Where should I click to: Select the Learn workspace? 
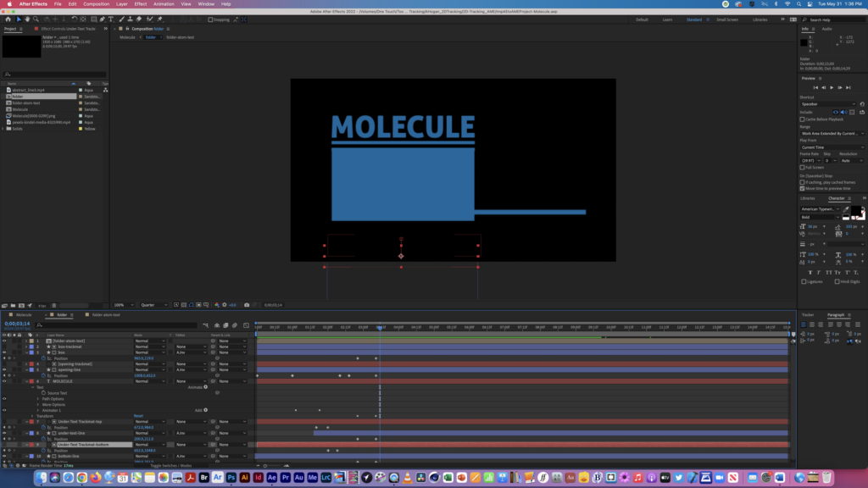pos(668,19)
